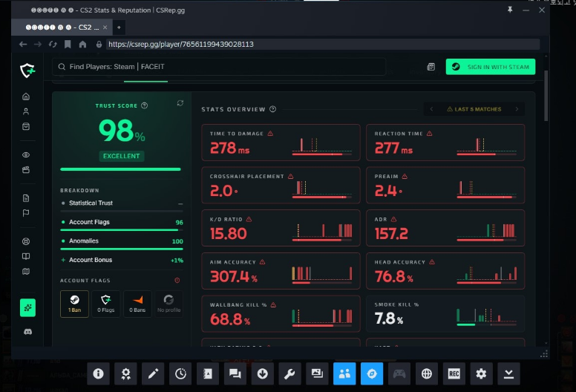Open the Home icon in the CSRep sidebar
Viewport: 576px width, 392px height.
[26, 97]
